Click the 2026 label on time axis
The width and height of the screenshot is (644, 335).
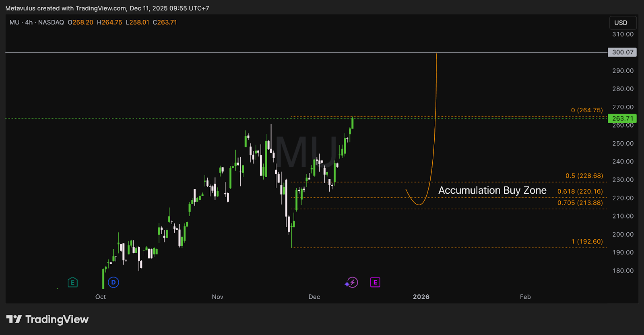tap(421, 297)
